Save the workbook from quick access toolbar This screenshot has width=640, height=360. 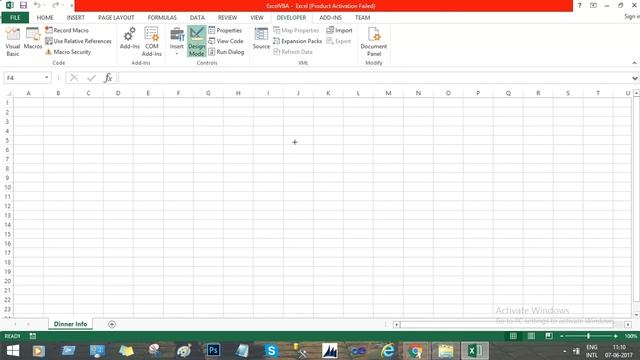pos(23,5)
